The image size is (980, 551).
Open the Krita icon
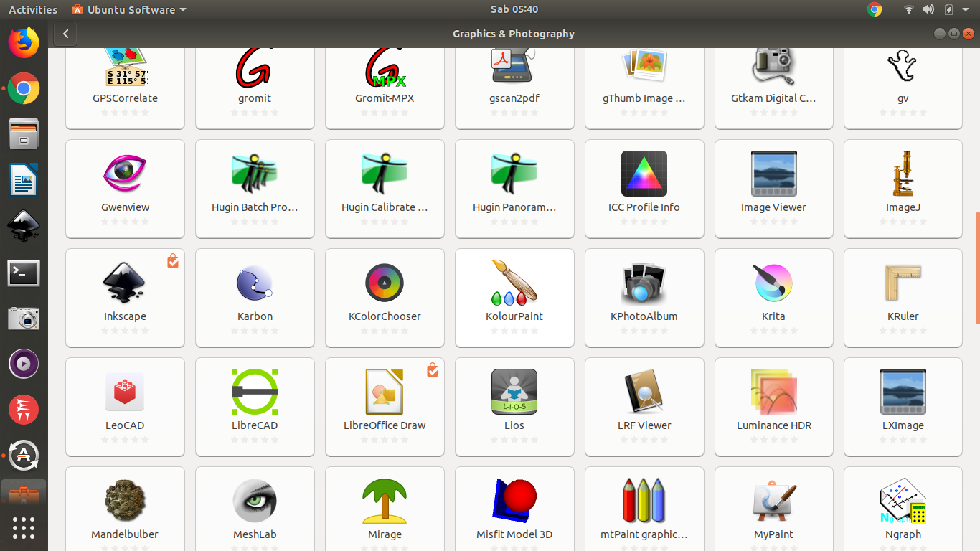(773, 283)
